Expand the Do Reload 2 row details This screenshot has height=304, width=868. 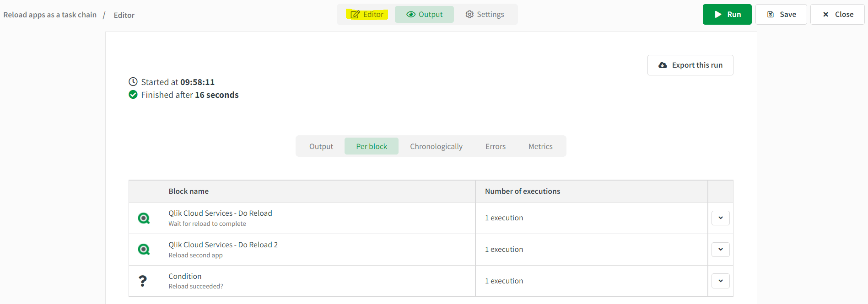(720, 250)
